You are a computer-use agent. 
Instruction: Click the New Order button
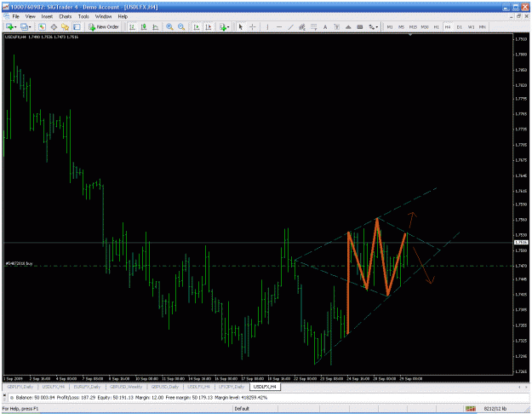tap(104, 26)
